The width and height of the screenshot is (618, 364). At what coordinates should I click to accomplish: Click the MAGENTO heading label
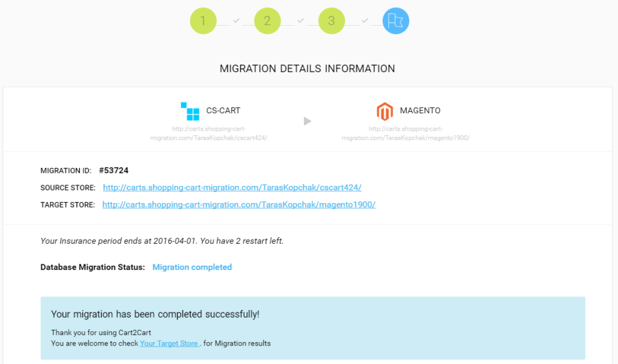pyautogui.click(x=420, y=111)
